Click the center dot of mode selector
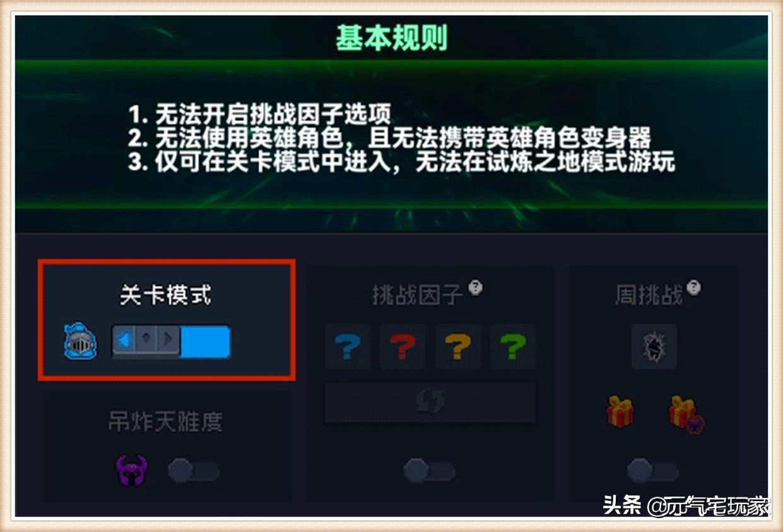 pyautogui.click(x=146, y=340)
